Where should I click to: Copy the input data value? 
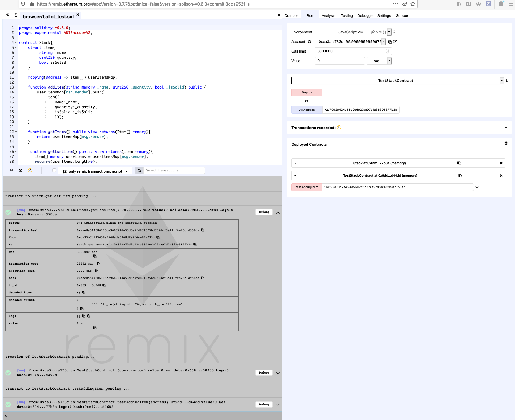[x=104, y=285]
